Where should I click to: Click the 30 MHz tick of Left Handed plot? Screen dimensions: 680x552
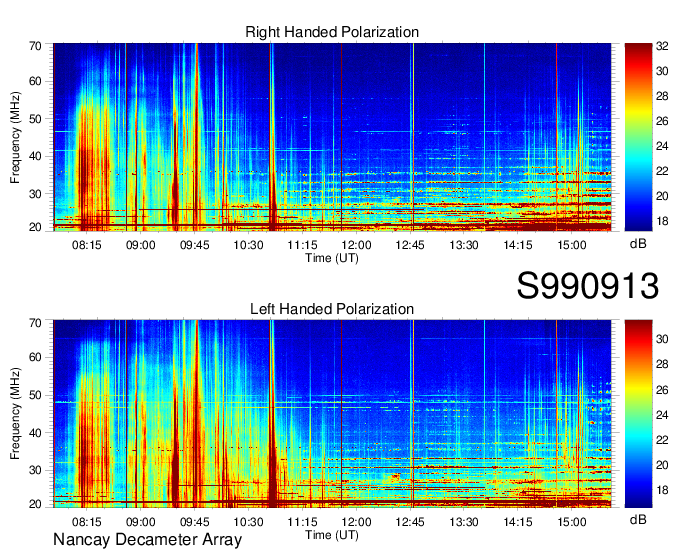pyautogui.click(x=35, y=470)
